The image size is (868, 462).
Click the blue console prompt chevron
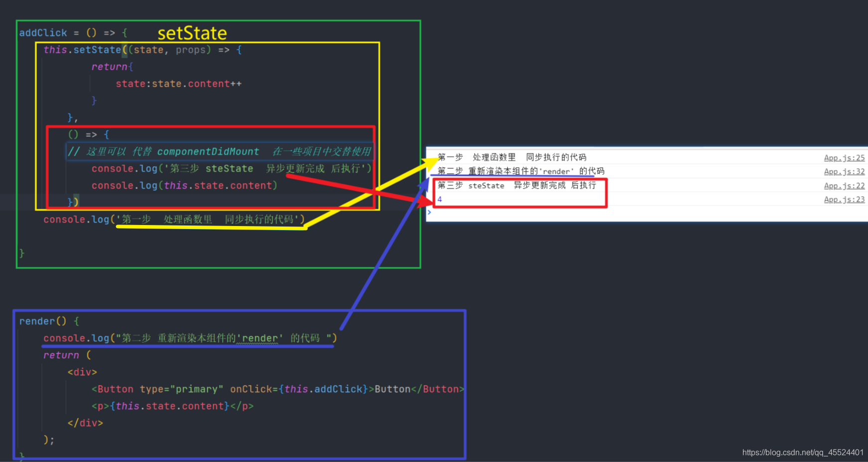[x=429, y=212]
